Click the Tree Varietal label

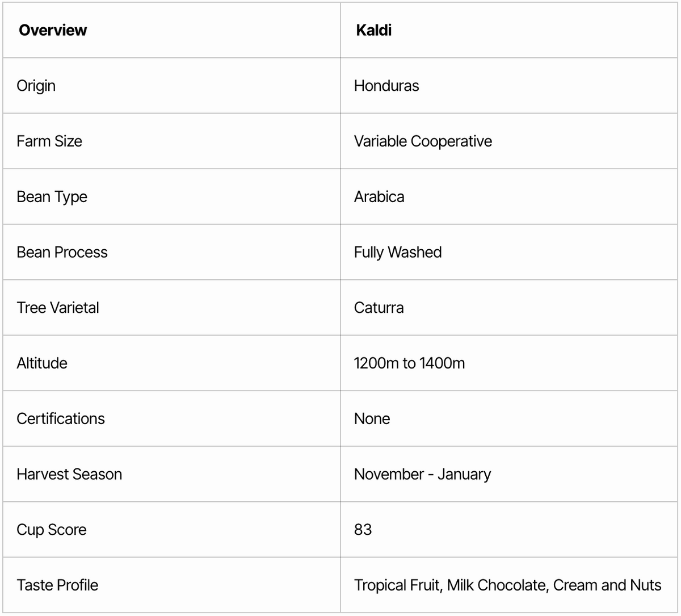pyautogui.click(x=58, y=308)
